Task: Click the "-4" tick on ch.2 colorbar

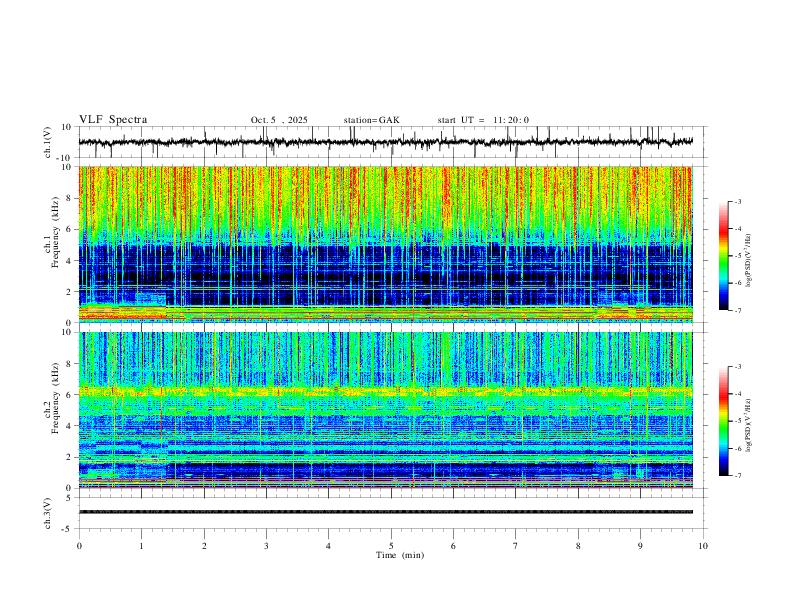Action: pos(737,394)
